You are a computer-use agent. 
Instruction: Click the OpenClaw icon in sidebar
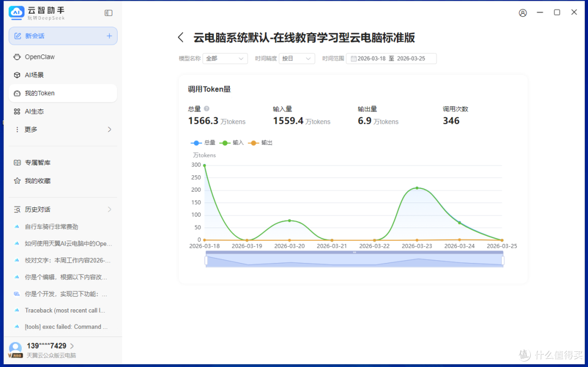17,57
